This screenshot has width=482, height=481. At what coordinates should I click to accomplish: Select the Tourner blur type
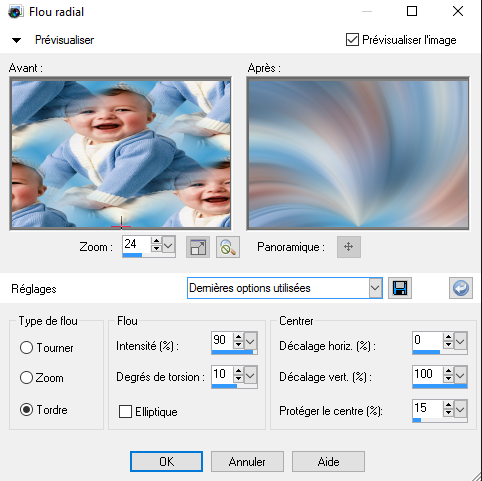[26, 348]
